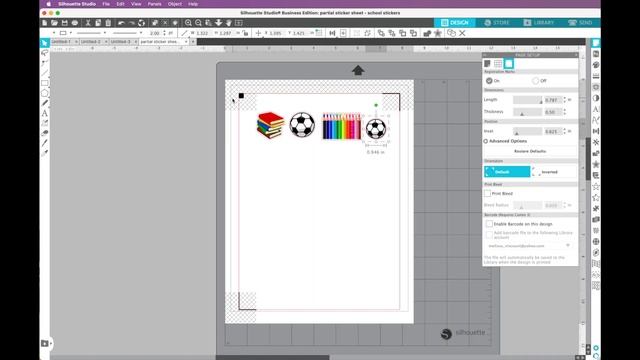This screenshot has width=640, height=360.
Task: Open the shape outline style dropdown arrow
Action: point(71,33)
